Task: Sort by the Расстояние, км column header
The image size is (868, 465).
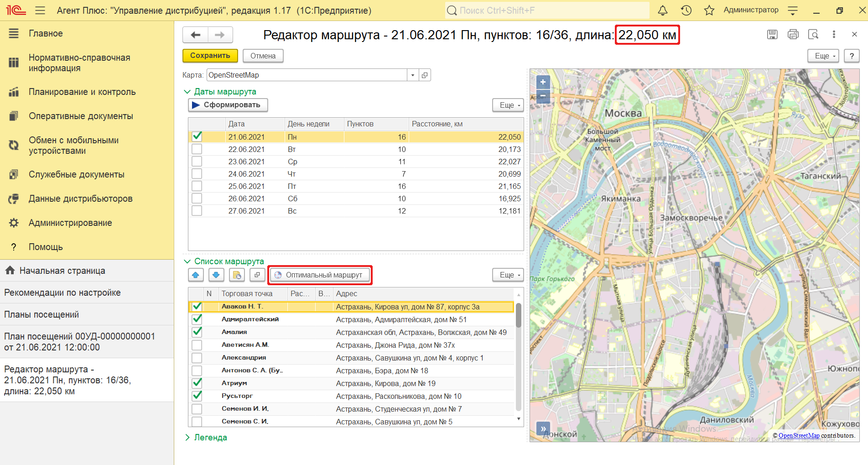Action: tap(466, 124)
